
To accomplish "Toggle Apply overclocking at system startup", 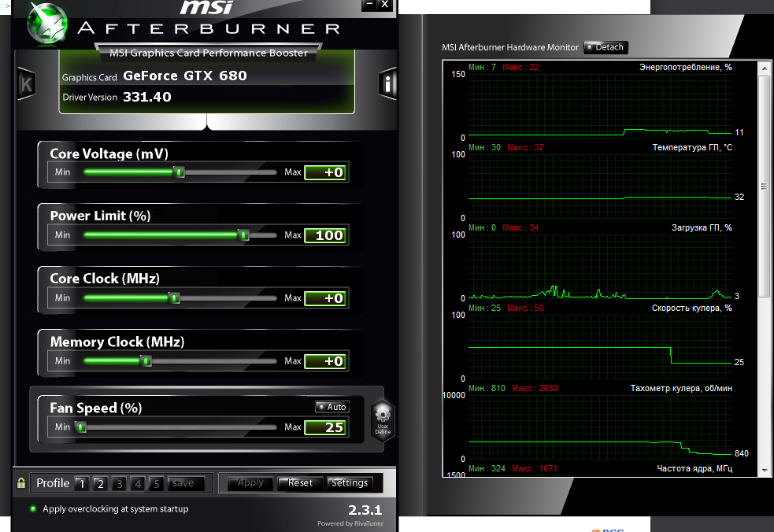I will point(33,509).
